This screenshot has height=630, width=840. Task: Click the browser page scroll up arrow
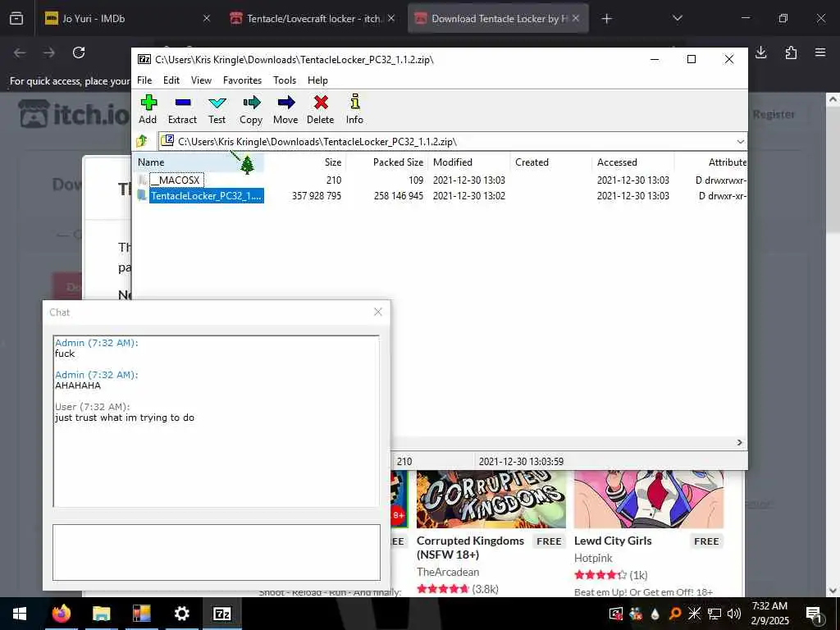click(833, 99)
